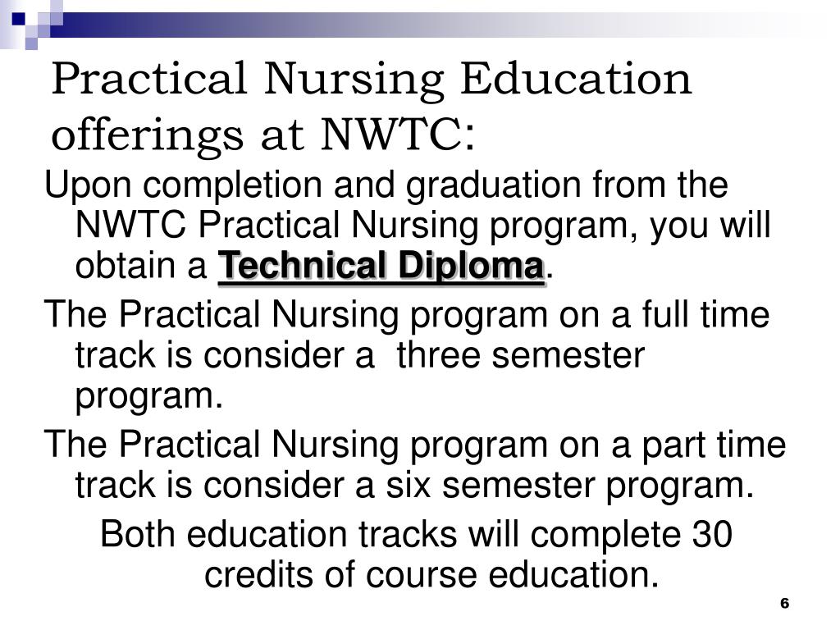840x630 pixels.
Task: Click the underlined 'Technical Diploma' text
Action: click(381, 266)
